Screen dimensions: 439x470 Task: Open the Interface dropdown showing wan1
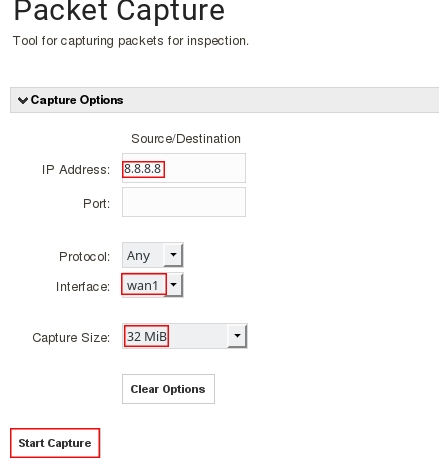[153, 285]
